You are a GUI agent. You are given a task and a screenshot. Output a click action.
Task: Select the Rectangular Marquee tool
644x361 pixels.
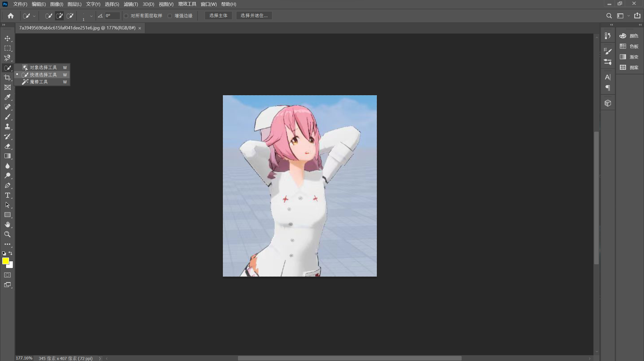tap(7, 48)
